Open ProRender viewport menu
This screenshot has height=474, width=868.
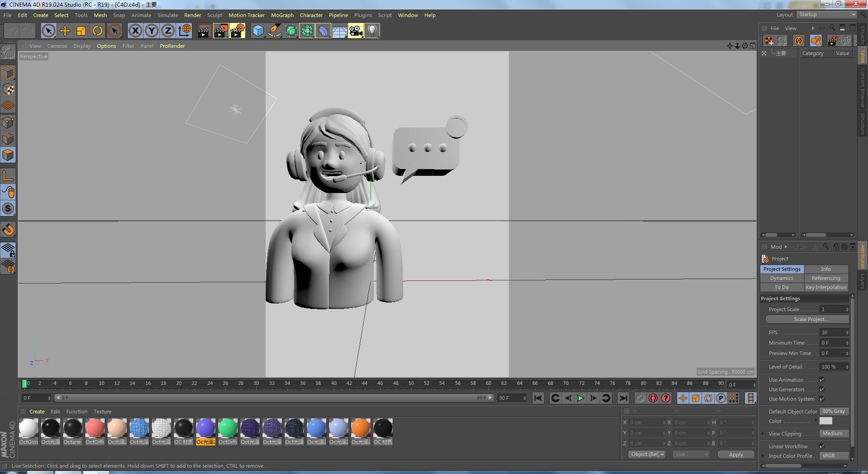tap(172, 46)
